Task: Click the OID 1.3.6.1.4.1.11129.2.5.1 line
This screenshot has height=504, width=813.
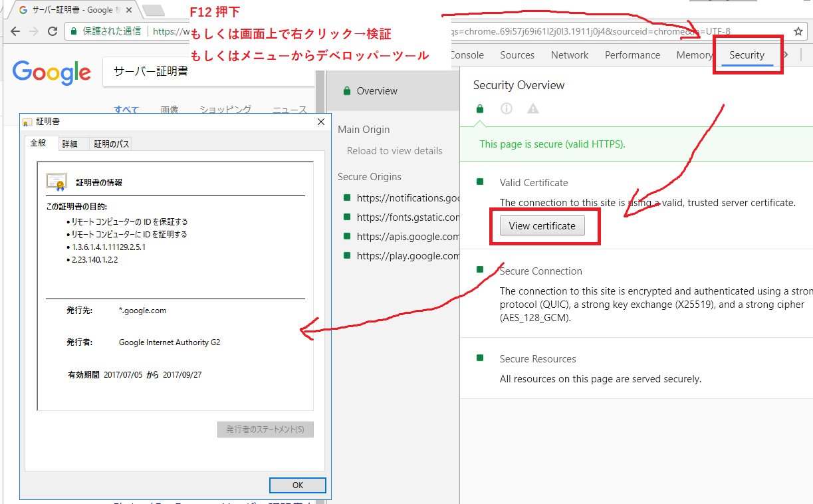Action: click(x=108, y=247)
